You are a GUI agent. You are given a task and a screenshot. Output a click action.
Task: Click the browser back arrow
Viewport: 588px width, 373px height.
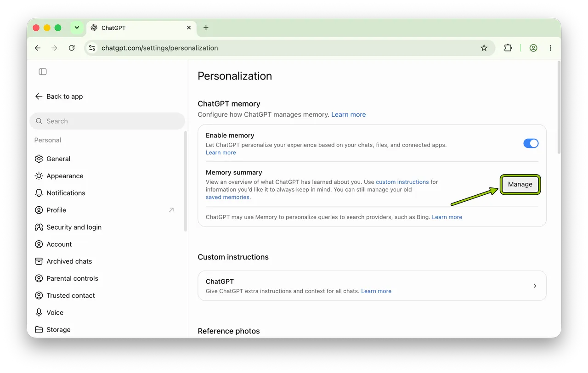38,48
